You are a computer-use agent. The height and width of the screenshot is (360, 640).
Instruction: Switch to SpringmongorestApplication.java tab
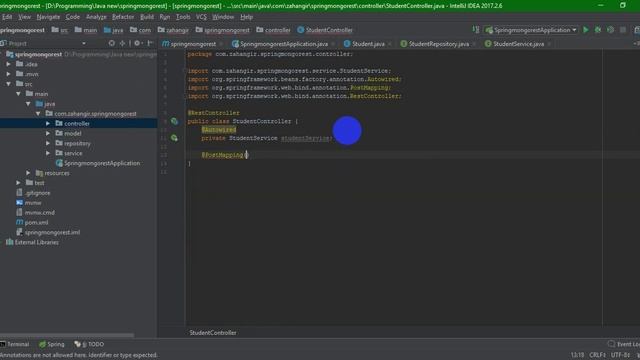(284, 44)
